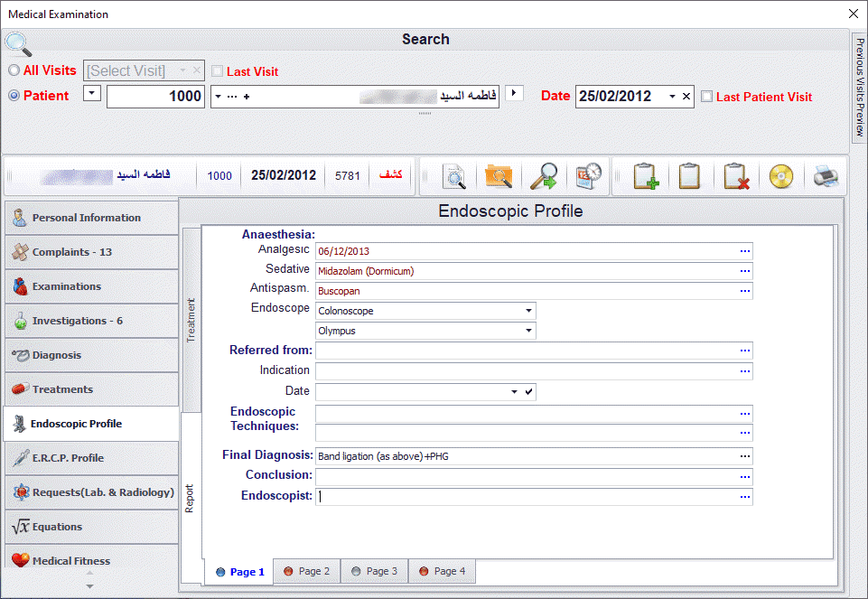The height and width of the screenshot is (599, 868).
Task: Click the clipboard with green plus icon
Action: click(645, 176)
